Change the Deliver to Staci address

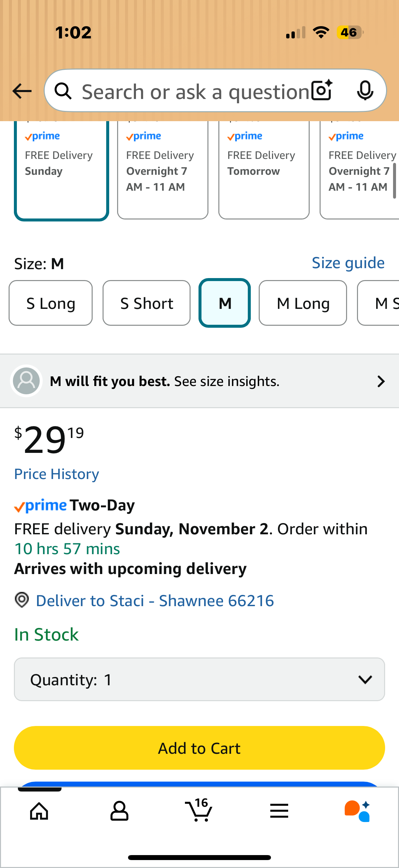155,601
